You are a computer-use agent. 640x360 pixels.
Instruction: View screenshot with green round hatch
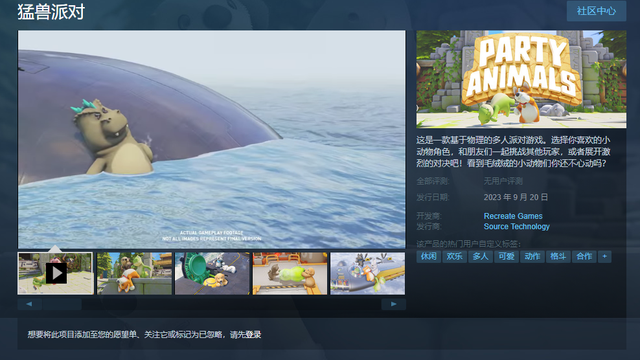212,273
